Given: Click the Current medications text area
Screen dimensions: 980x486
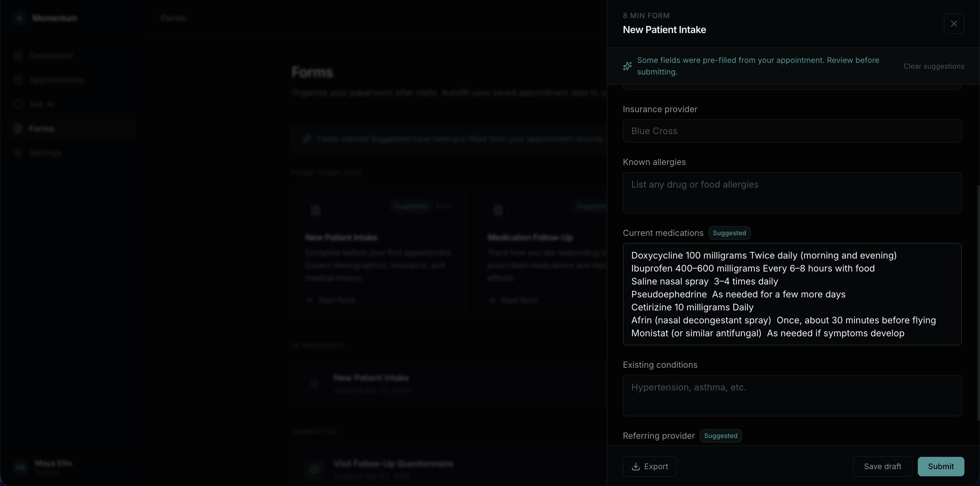Looking at the screenshot, I should click(792, 294).
